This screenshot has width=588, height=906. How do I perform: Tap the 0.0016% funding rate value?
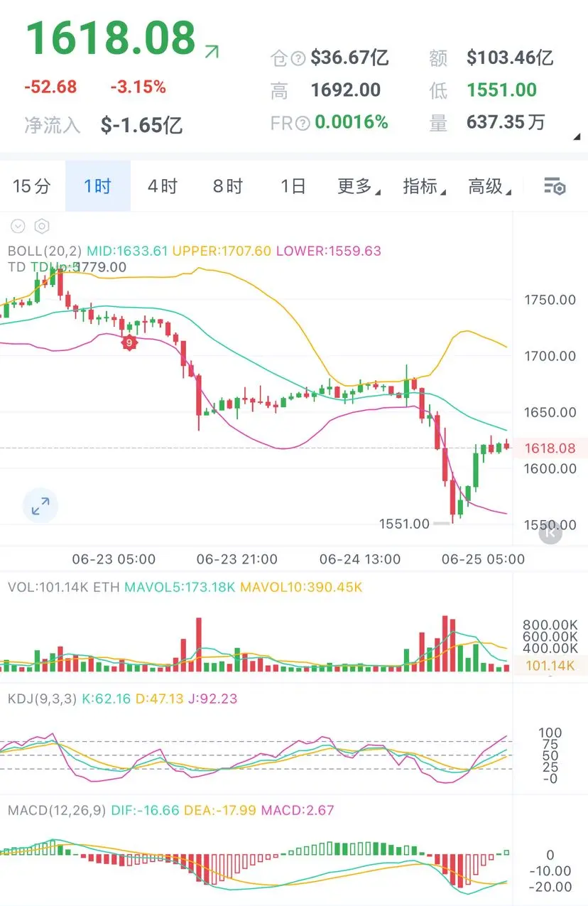click(x=352, y=123)
